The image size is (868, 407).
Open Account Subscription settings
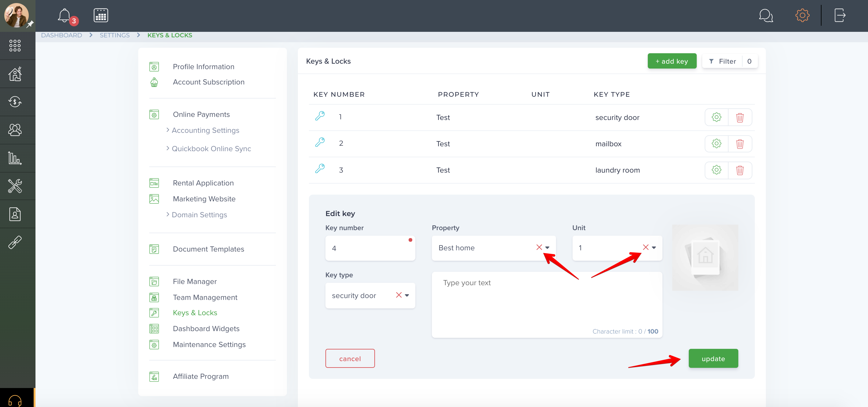pos(209,82)
